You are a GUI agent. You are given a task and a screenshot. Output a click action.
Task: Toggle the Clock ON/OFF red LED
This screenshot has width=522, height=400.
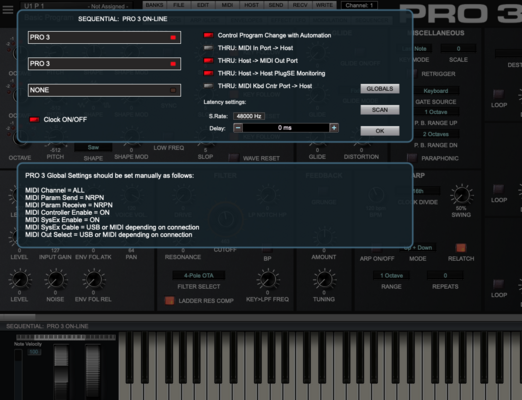tap(34, 119)
